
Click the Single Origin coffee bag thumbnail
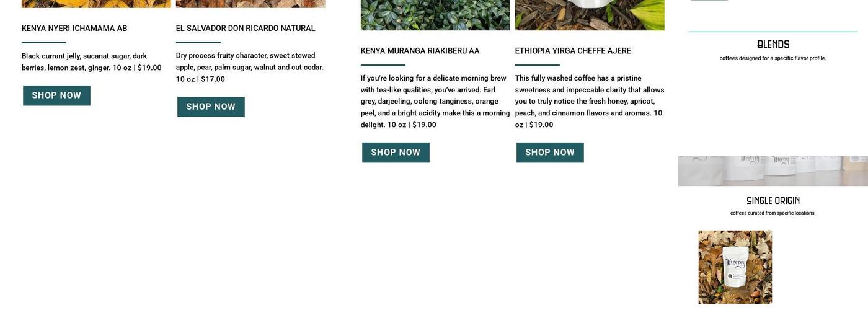[x=735, y=267]
